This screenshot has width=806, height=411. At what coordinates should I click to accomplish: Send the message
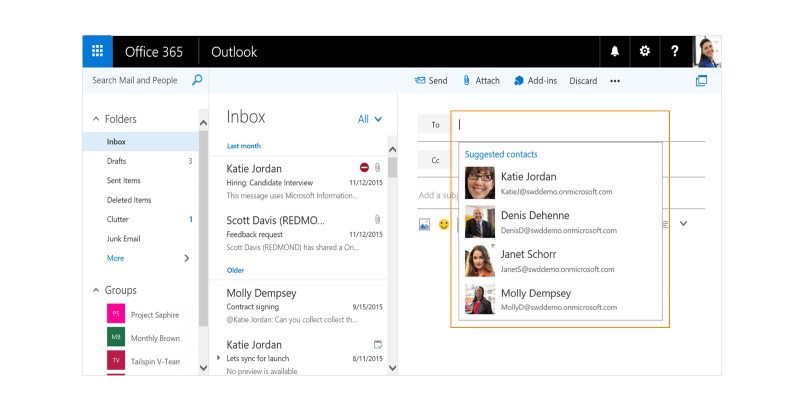click(431, 81)
